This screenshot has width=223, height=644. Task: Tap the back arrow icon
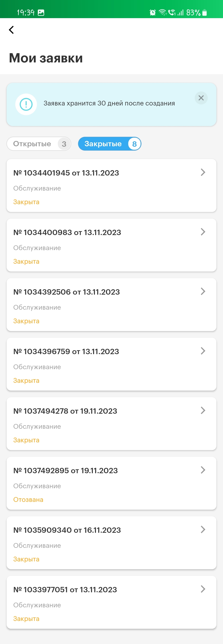click(x=11, y=30)
